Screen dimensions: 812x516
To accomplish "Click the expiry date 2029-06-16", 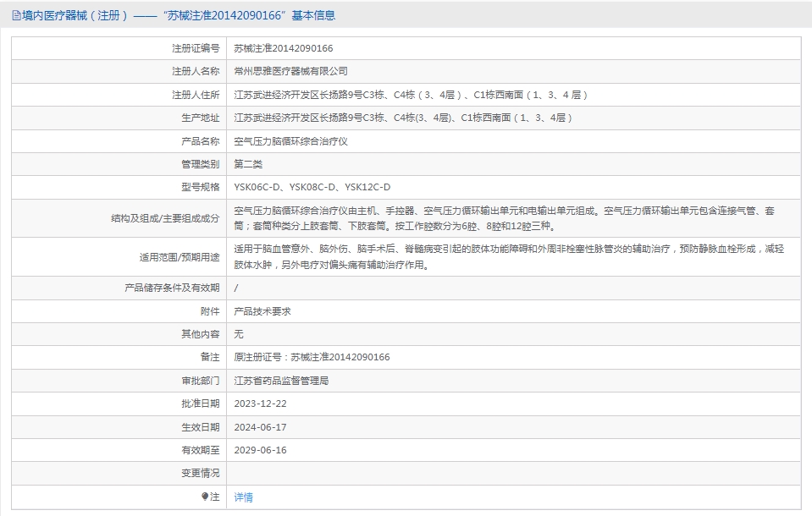I will [261, 450].
